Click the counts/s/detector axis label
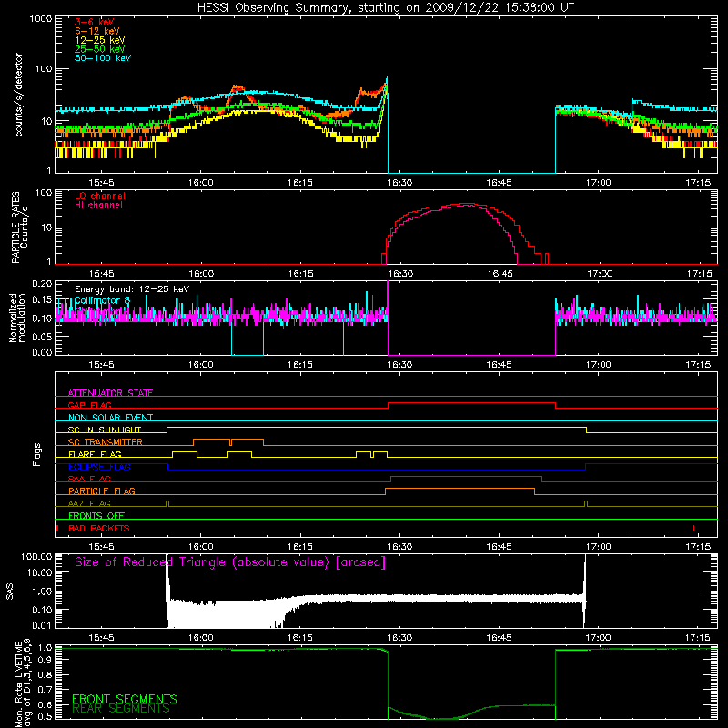The height and width of the screenshot is (728, 728). [19, 95]
